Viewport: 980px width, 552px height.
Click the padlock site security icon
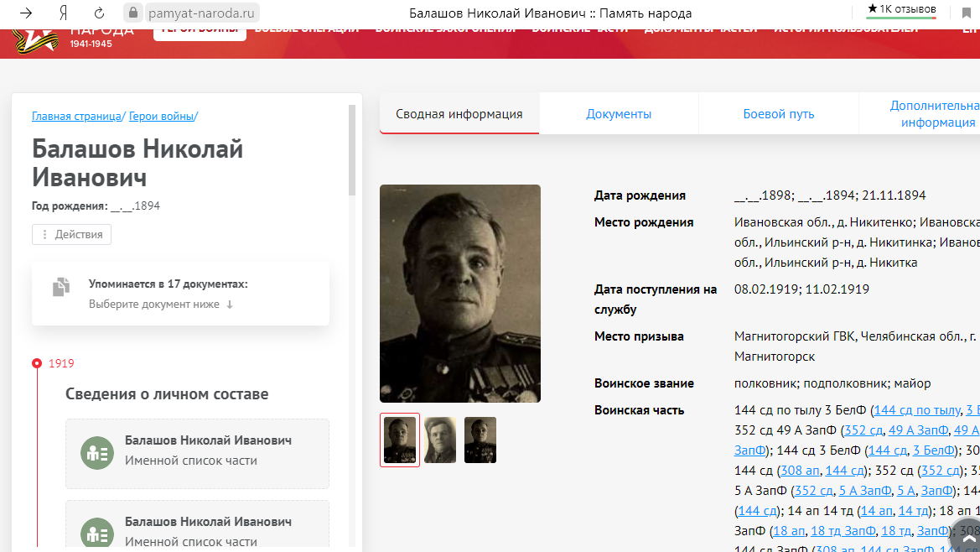tap(132, 13)
